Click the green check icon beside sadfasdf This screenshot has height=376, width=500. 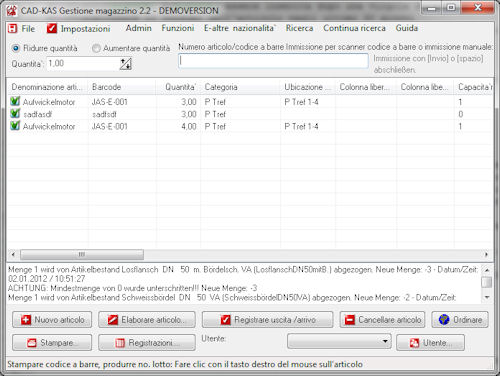click(15, 114)
